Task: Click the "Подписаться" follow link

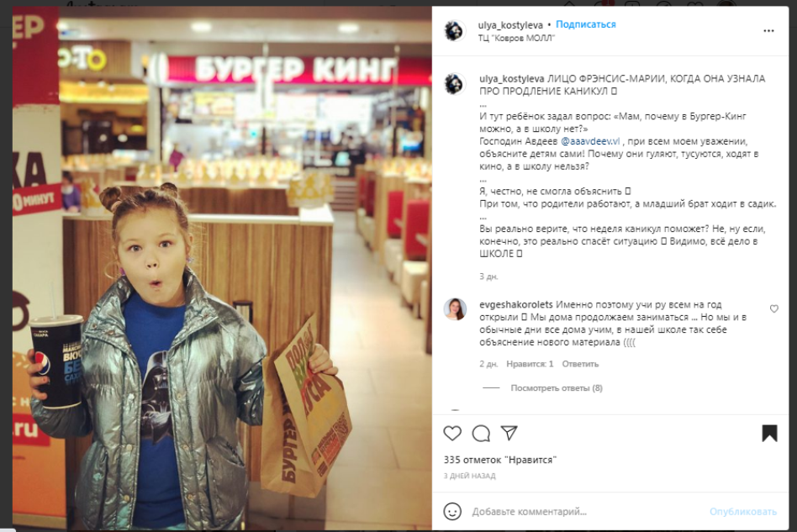Action: coord(585,24)
